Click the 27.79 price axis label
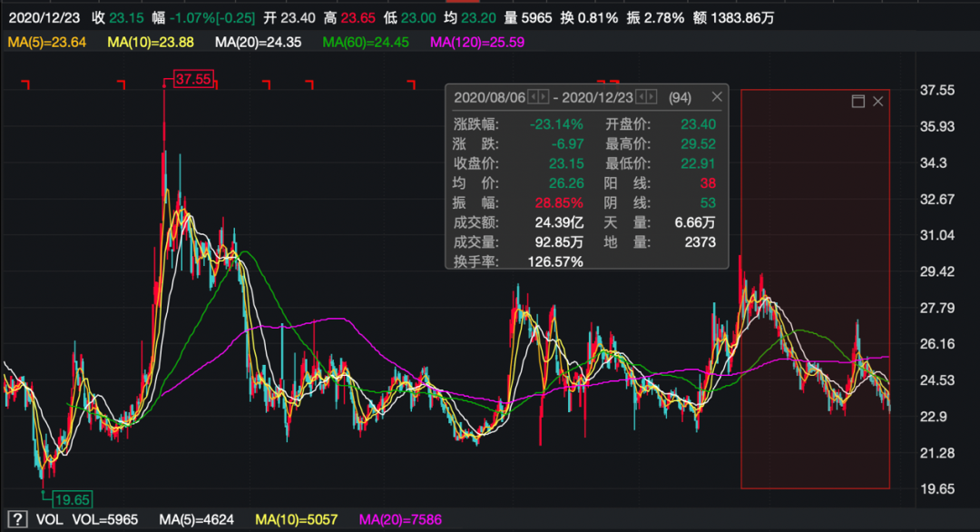The width and height of the screenshot is (980, 532). pyautogui.click(x=936, y=308)
